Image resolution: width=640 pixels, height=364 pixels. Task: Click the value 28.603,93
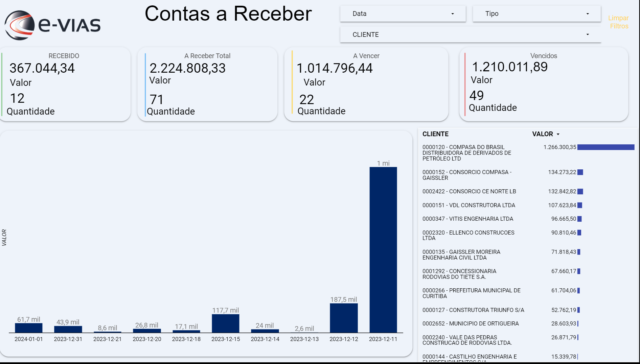click(564, 324)
